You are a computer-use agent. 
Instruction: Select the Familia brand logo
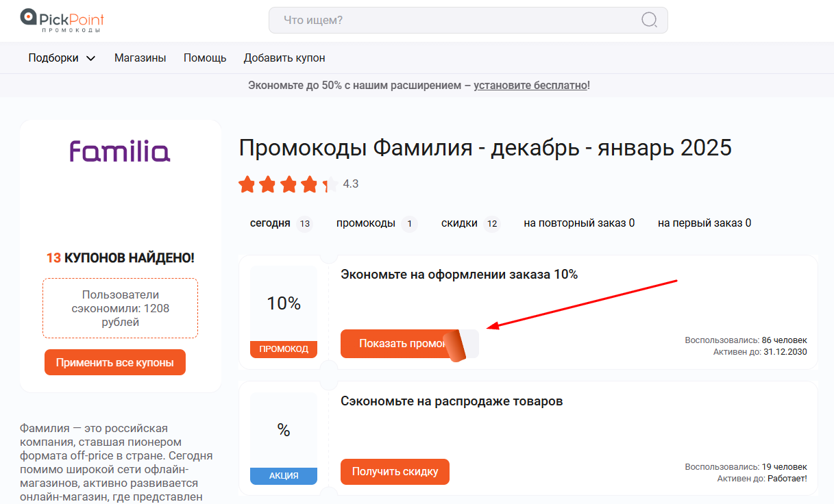tap(119, 152)
